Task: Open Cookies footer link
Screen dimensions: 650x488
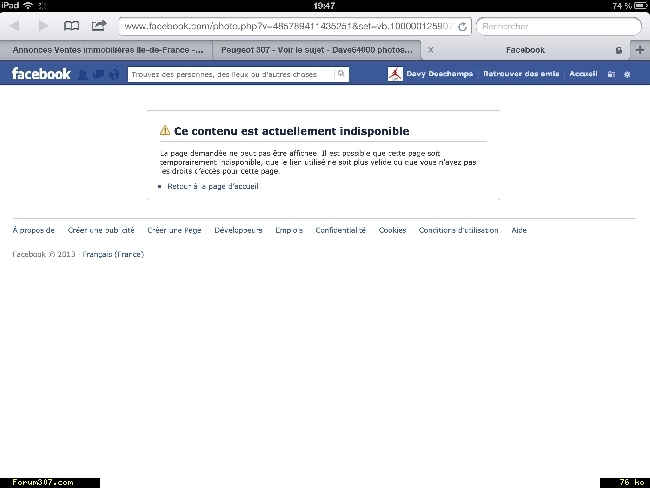Action: pyautogui.click(x=392, y=230)
